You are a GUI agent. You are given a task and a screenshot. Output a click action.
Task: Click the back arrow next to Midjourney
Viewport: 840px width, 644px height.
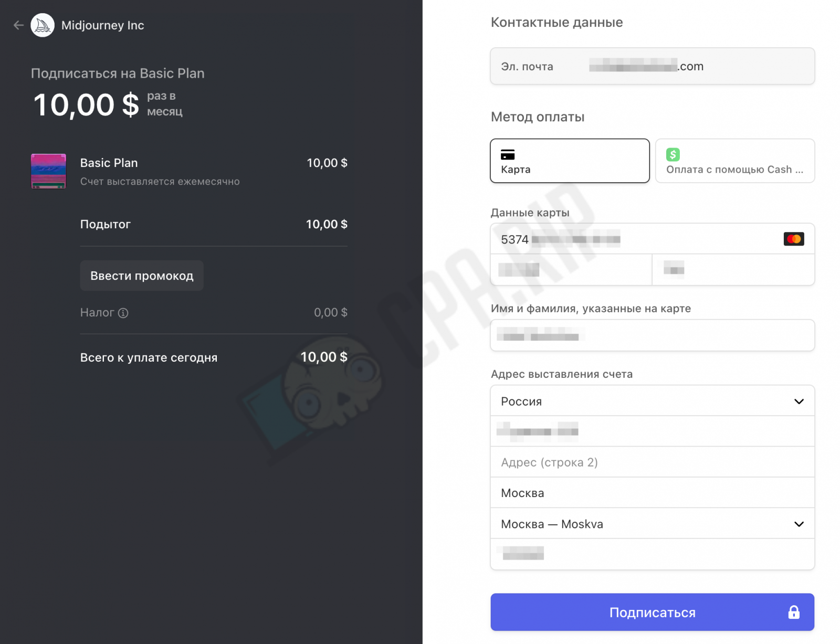pyautogui.click(x=18, y=25)
